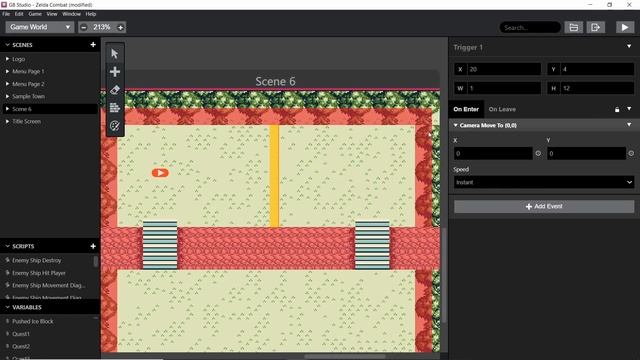Screen dimensions: 640x360
Task: Open the first Enemy Ship Movement Diag script
Action: [x=48, y=285]
